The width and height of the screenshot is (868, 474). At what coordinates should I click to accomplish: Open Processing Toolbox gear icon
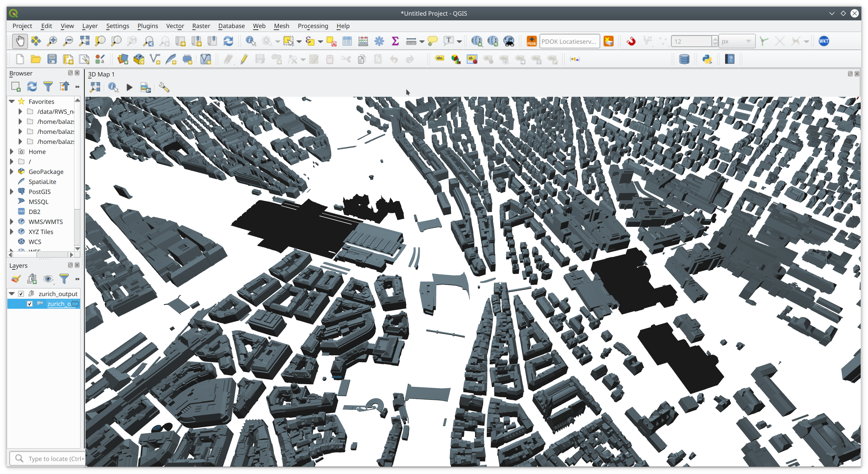coord(379,41)
